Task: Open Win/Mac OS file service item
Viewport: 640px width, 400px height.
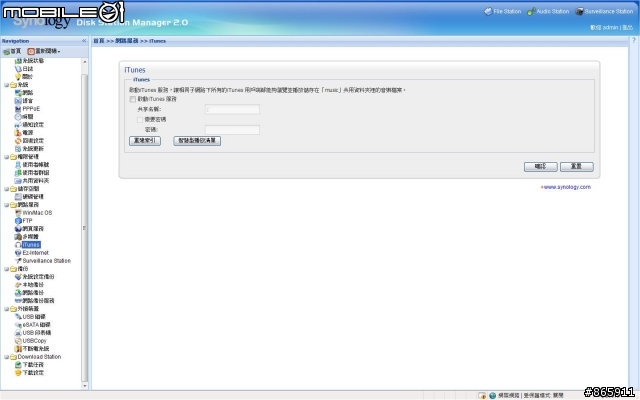Action: (33, 213)
